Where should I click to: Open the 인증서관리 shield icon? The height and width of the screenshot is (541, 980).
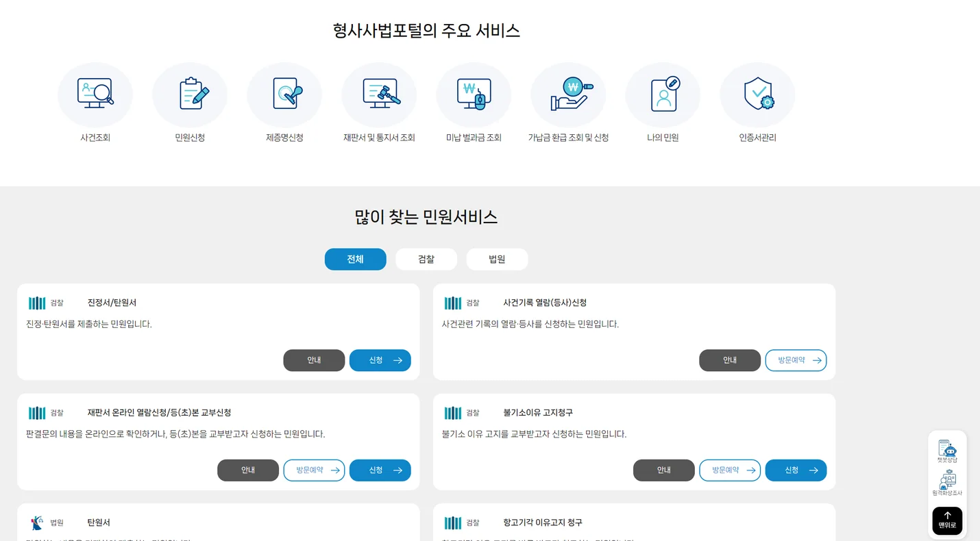757,95
